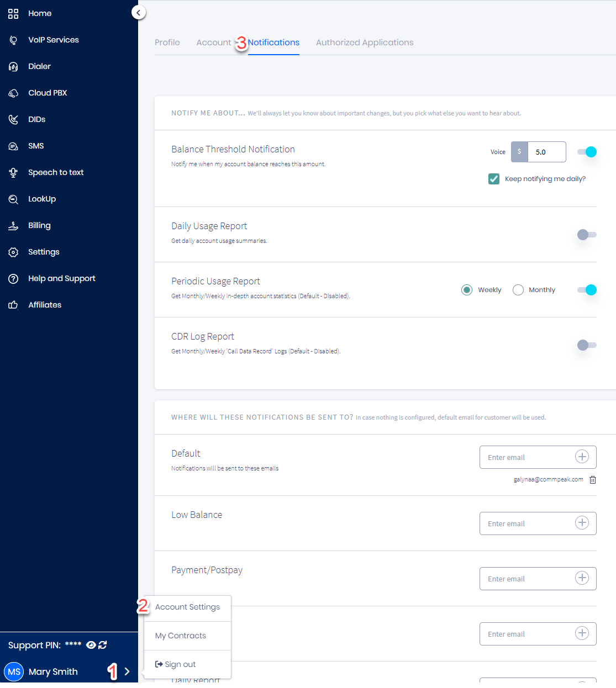Delete the galynaa@commpeak.com email entry
Screen dimensions: 616x688
click(592, 479)
